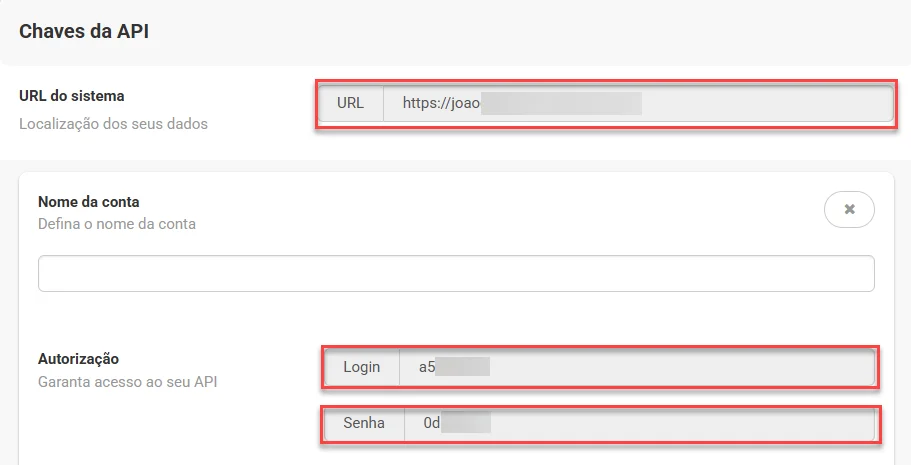The height and width of the screenshot is (465, 911).
Task: Click the Chaves da API heading
Action: point(84,31)
